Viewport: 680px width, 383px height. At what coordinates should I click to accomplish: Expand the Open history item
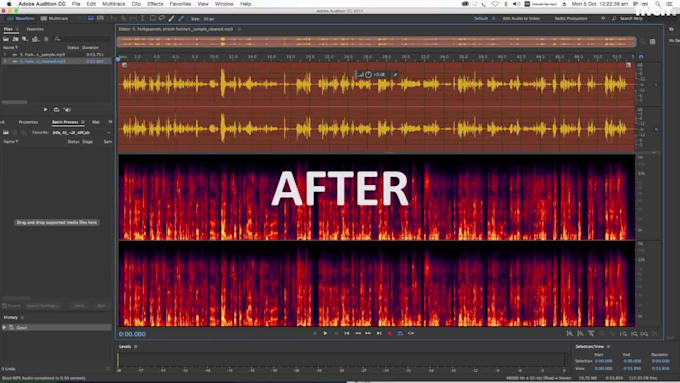coord(4,327)
